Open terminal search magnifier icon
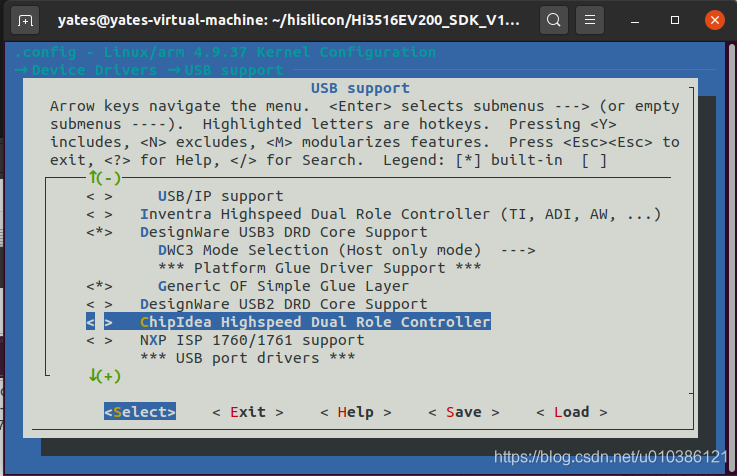This screenshot has height=476, width=737. coord(554,20)
